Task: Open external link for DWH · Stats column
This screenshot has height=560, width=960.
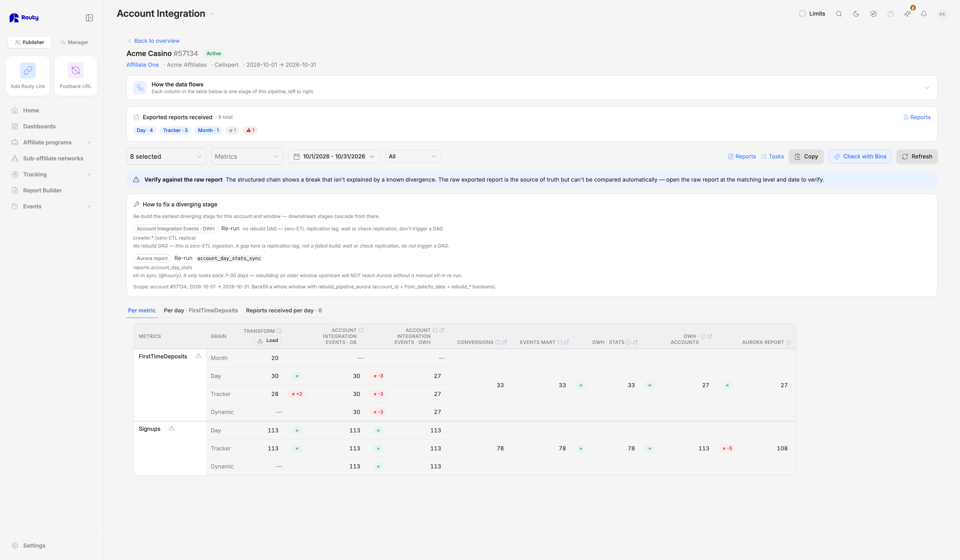Action: coord(635,342)
